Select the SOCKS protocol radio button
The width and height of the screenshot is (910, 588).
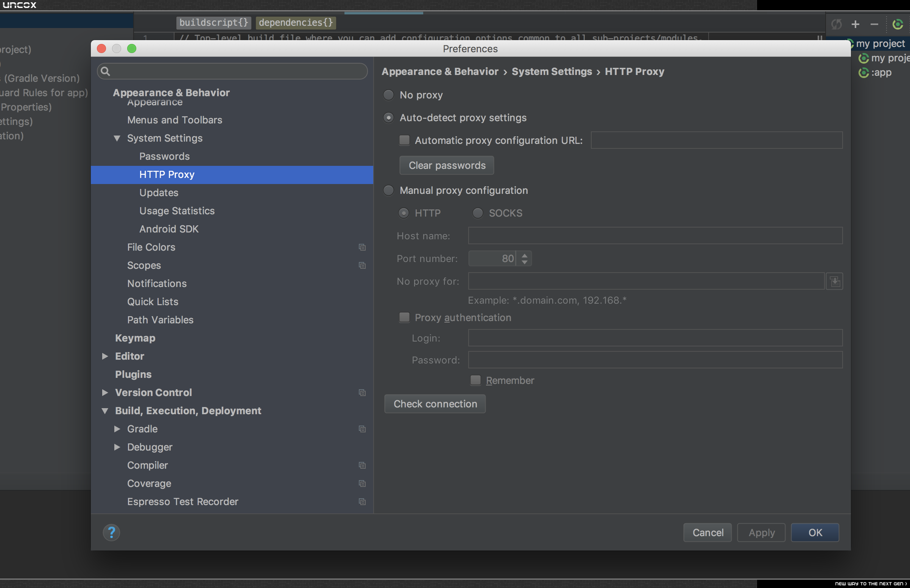(x=477, y=213)
